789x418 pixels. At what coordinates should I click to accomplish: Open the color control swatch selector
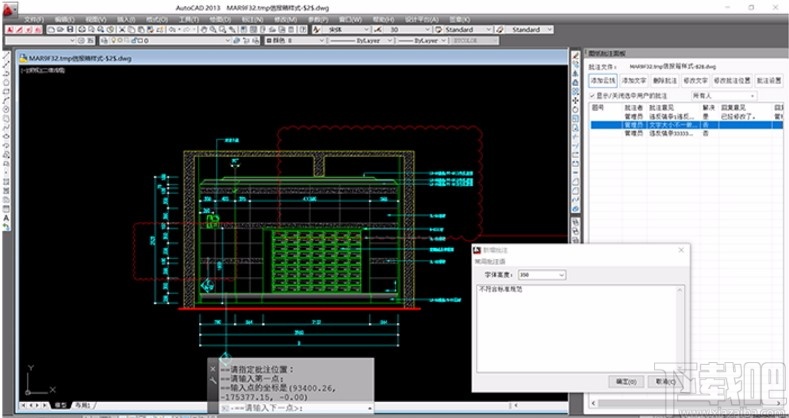(295, 40)
